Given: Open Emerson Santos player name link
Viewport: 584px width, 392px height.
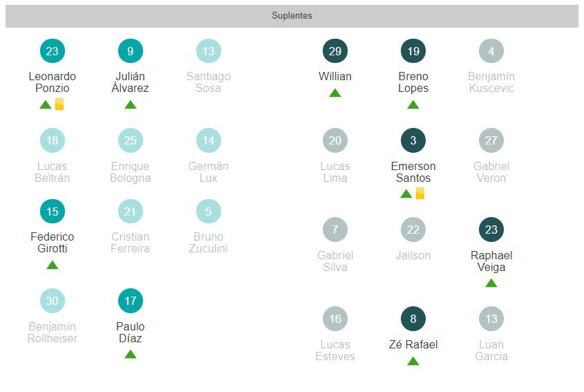Looking at the screenshot, I should (x=413, y=172).
